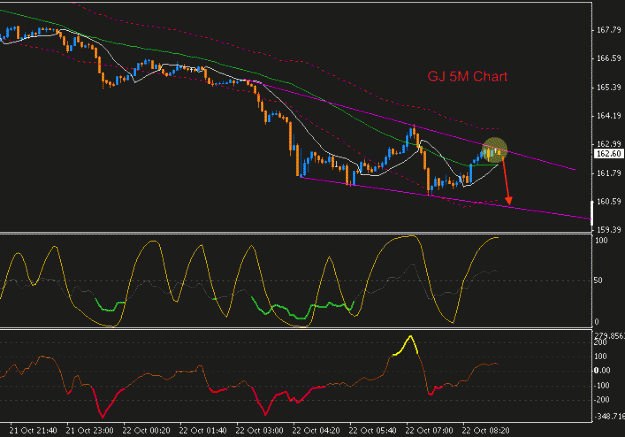Click the '22 Oct 08:20' time label
The width and height of the screenshot is (625, 437).
click(x=486, y=431)
